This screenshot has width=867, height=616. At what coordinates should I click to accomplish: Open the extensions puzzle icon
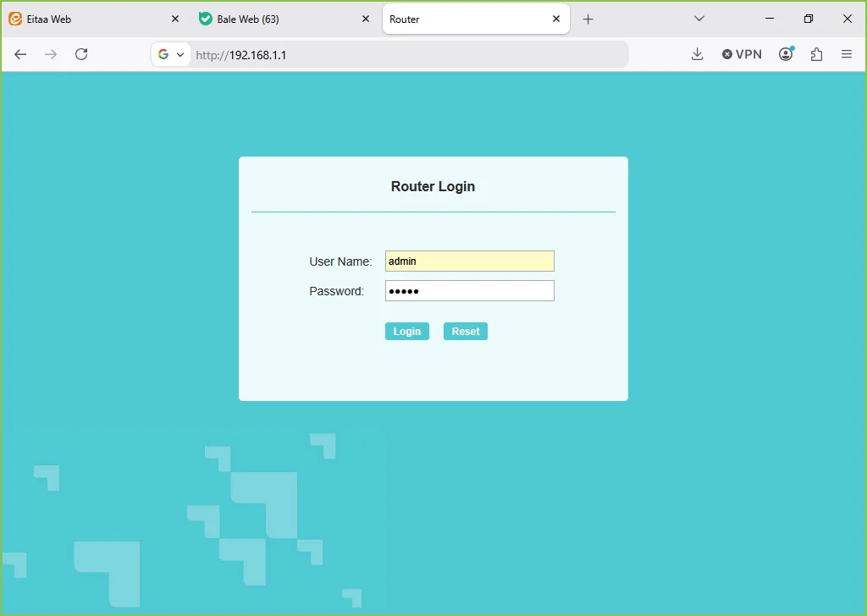(817, 54)
